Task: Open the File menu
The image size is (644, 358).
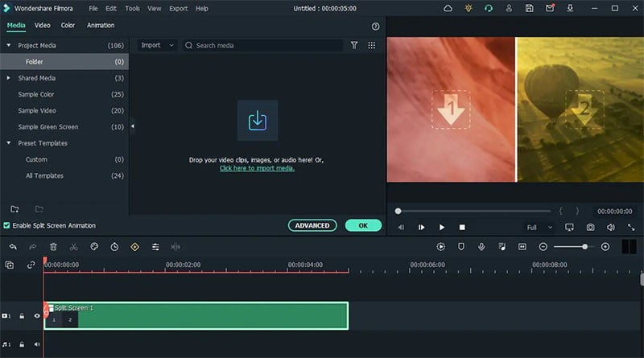Action: pos(93,8)
